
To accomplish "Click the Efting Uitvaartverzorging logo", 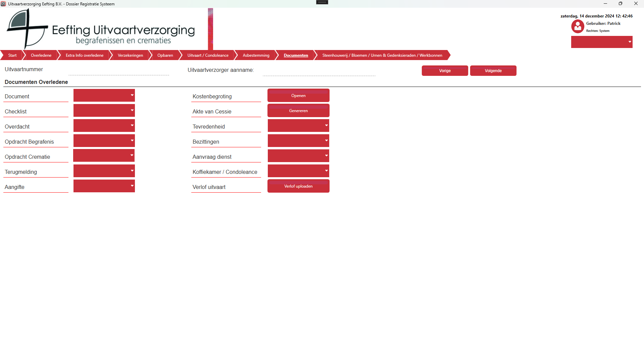I will 101,30.
